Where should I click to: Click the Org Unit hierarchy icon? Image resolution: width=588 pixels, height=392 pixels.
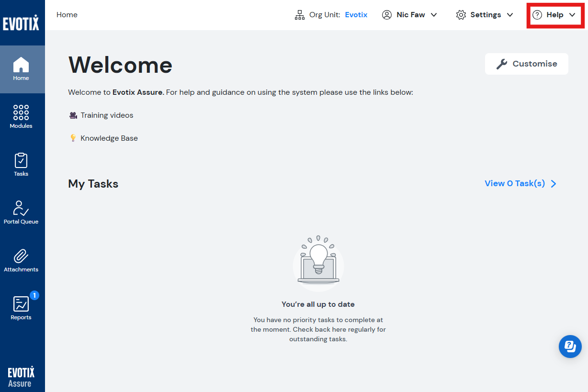[x=300, y=15]
